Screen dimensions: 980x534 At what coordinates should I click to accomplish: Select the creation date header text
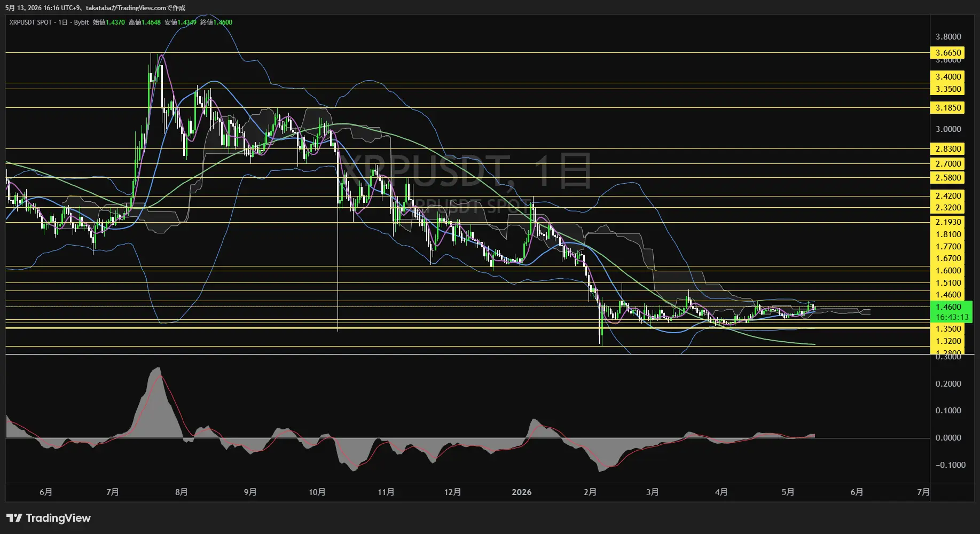(x=95, y=8)
